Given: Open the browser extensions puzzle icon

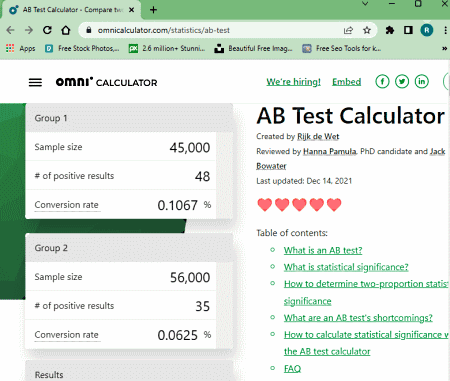Looking at the screenshot, I should tap(390, 30).
